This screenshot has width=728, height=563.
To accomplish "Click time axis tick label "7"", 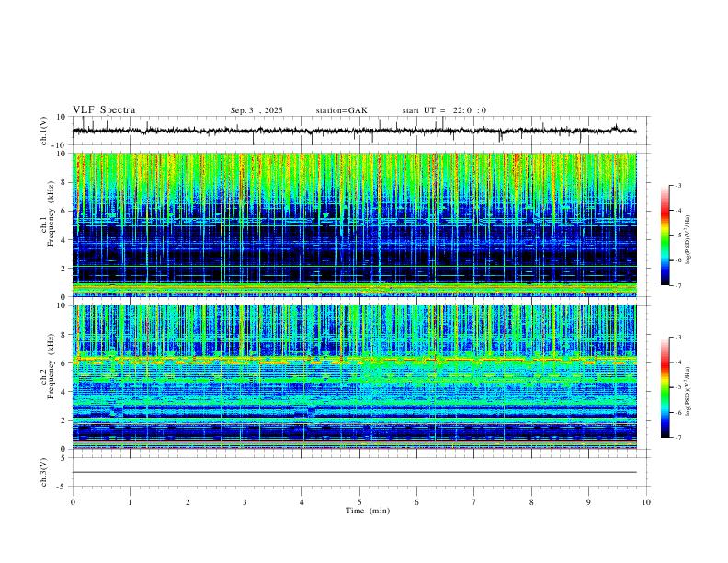I will click(474, 502).
